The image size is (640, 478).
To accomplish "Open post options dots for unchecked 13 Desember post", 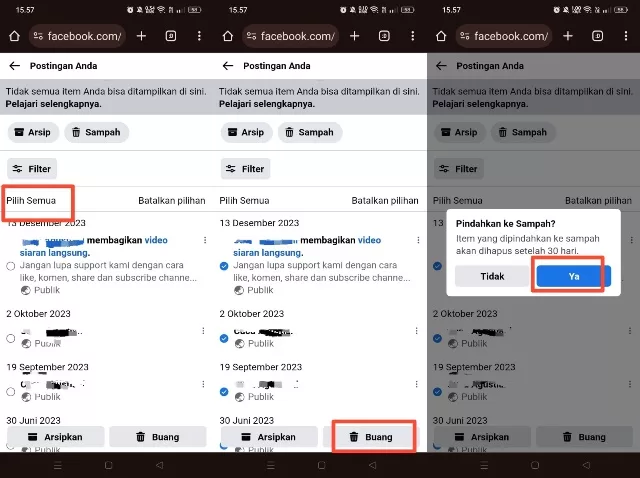I will pos(205,240).
